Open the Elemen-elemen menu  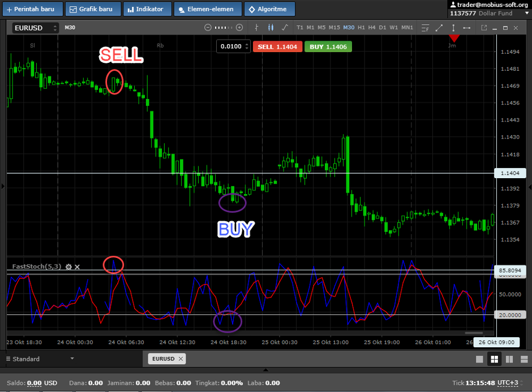tap(208, 9)
